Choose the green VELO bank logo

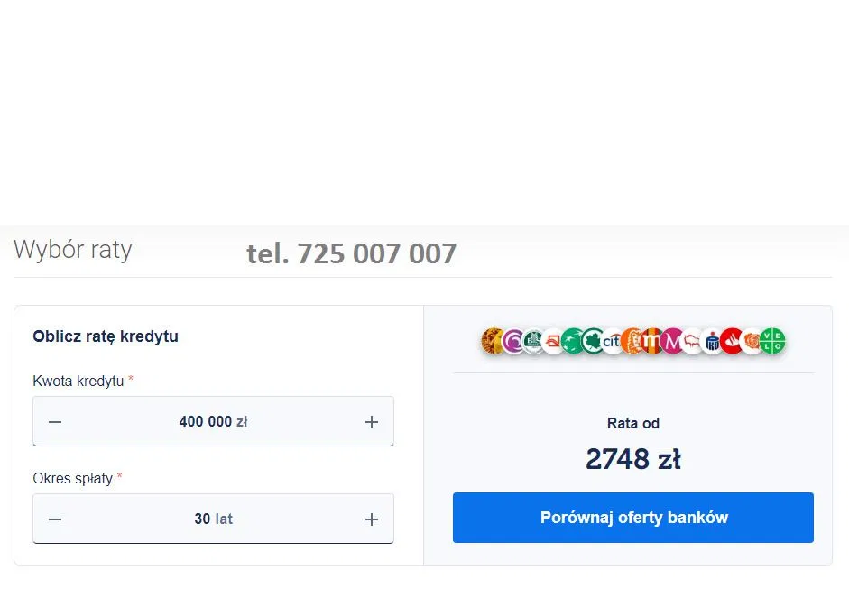[773, 341]
